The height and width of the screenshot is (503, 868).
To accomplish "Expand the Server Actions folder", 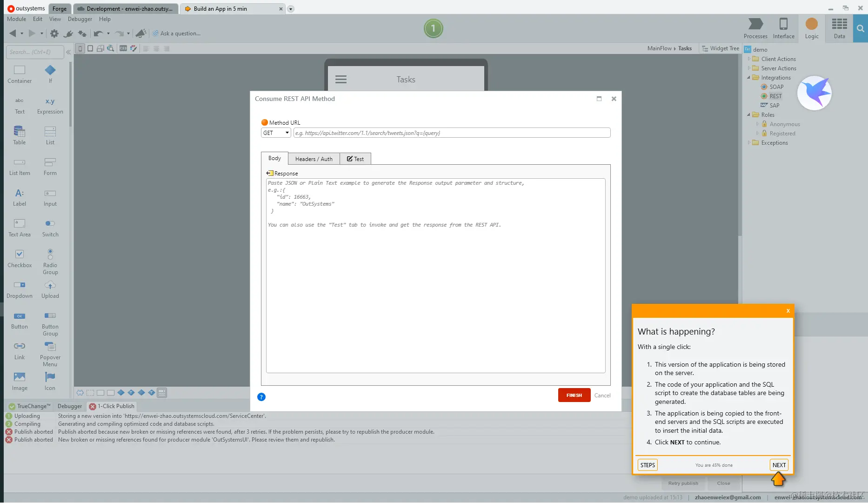I will pyautogui.click(x=749, y=68).
